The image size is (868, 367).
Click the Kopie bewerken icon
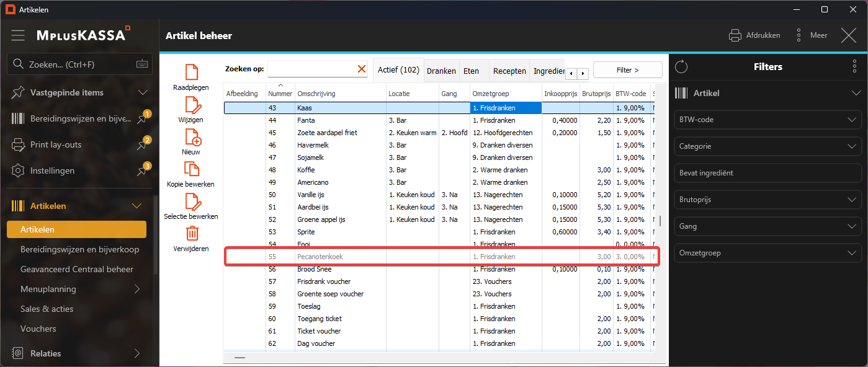(192, 169)
